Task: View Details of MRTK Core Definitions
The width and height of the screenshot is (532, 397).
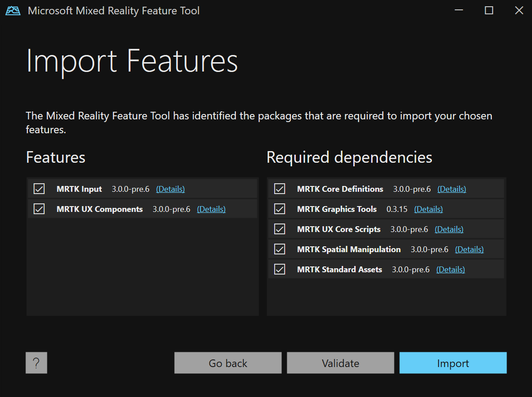Action: click(452, 189)
